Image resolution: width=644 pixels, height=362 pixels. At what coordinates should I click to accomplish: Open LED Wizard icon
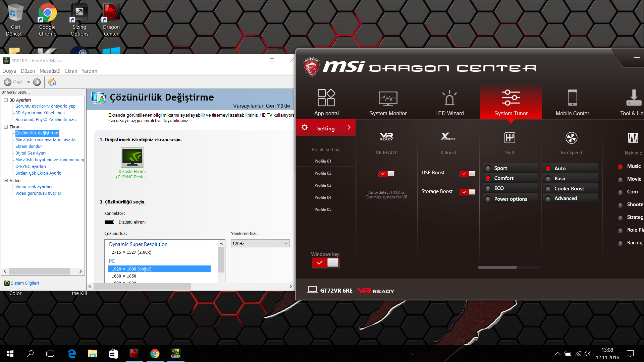pos(449,98)
